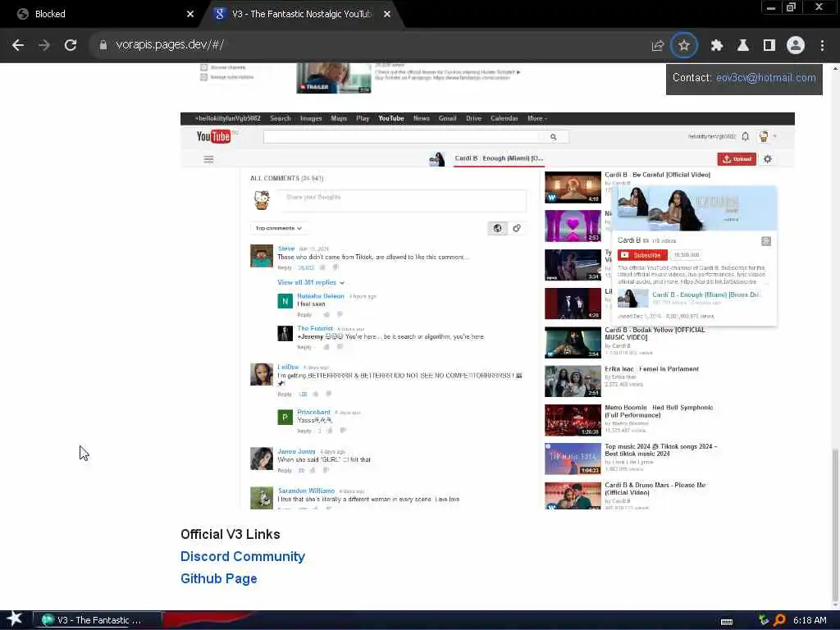Open Cardi B & Bruno Mars Please Me title
This screenshot has width=840, height=630.
pyautogui.click(x=656, y=489)
